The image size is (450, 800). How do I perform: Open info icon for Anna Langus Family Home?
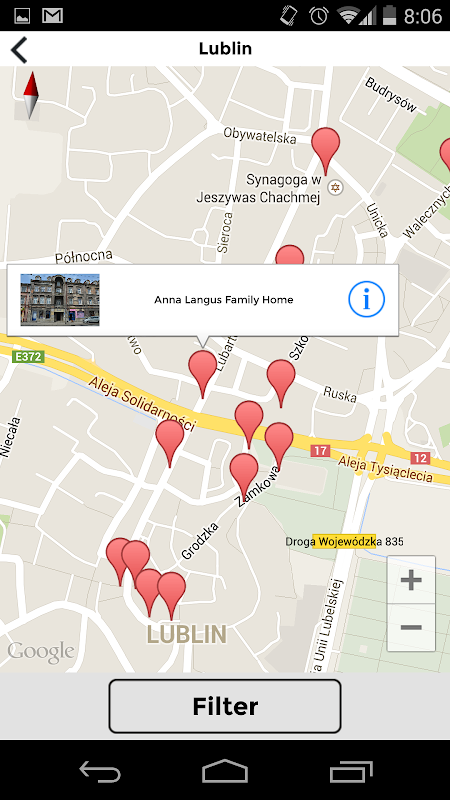point(366,301)
